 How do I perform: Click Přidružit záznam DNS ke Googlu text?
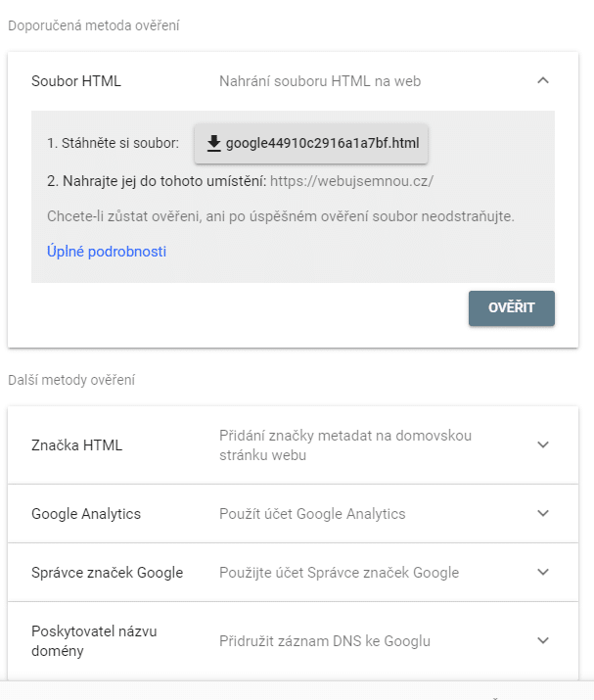(325, 641)
